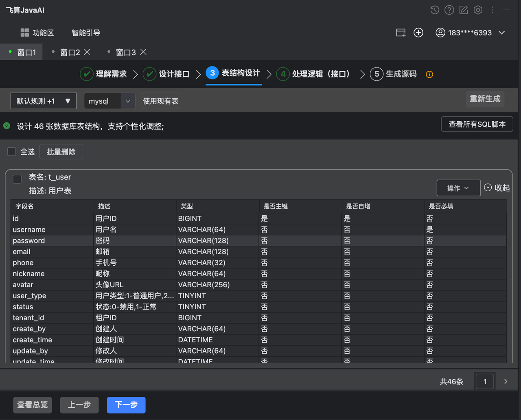521x420 pixels.
Task: Open the 操作 dropdown for t_user
Action: [x=458, y=188]
